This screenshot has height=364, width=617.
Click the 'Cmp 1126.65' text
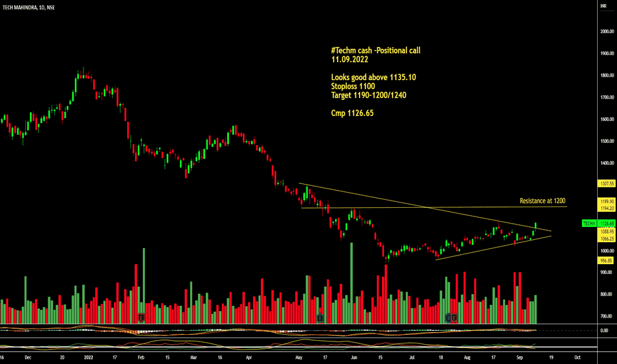tap(352, 113)
